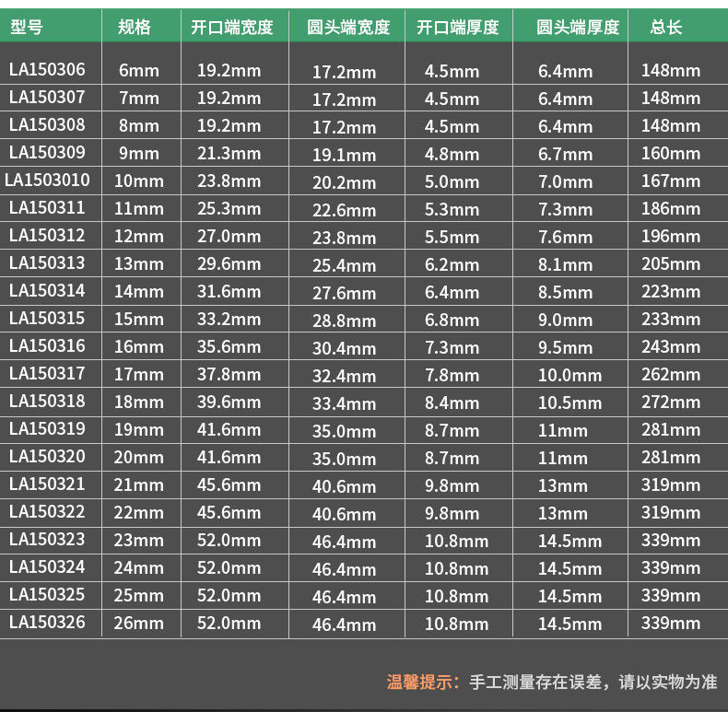Click the 开口端厚度 column header
The image size is (728, 712).
click(458, 27)
